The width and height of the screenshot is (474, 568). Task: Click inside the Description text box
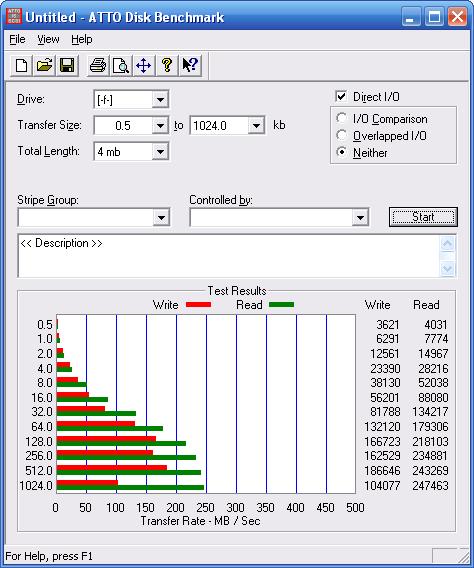pos(229,256)
